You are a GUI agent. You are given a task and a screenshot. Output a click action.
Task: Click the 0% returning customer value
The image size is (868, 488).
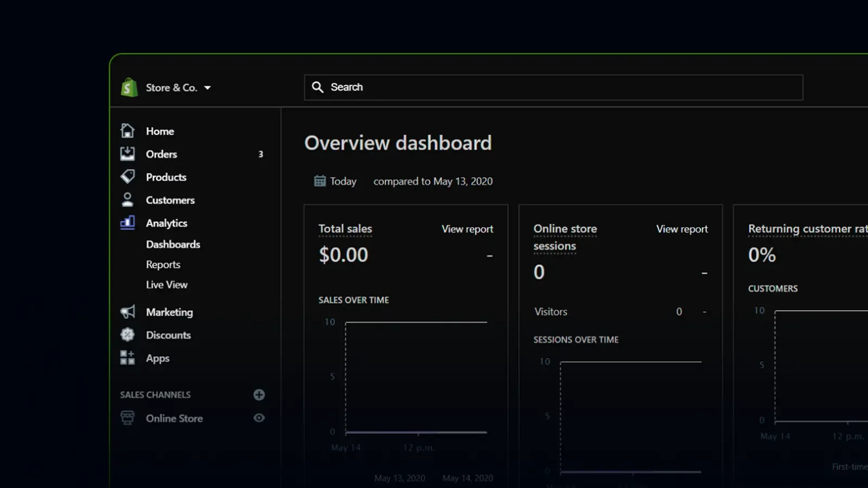click(762, 255)
